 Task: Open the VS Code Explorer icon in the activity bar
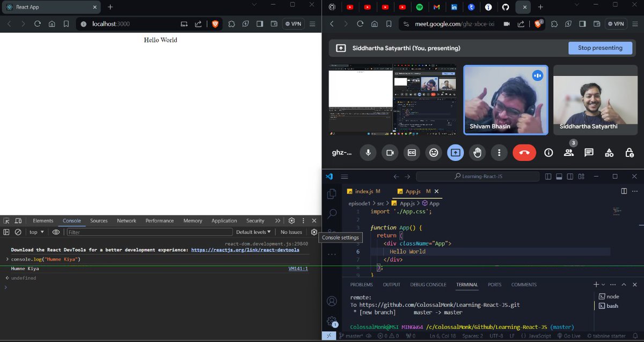(332, 194)
